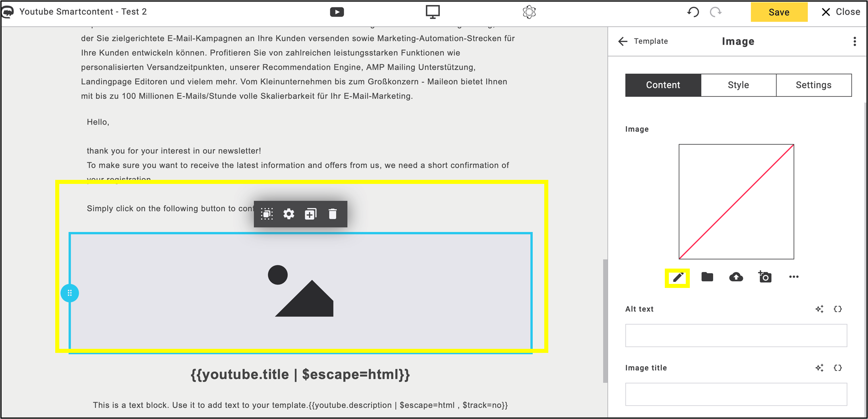Switch to desktop preview monitor icon
Screen dimensions: 868x419
[433, 12]
